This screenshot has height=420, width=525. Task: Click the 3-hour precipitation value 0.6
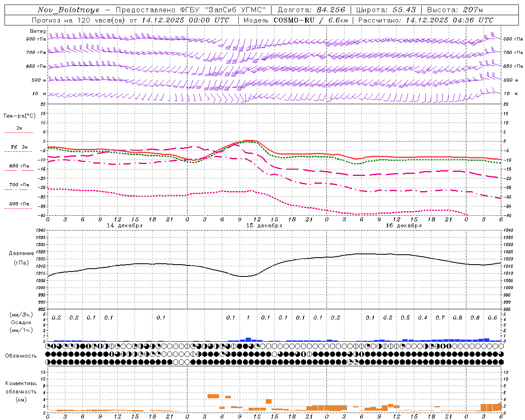[x=492, y=317]
